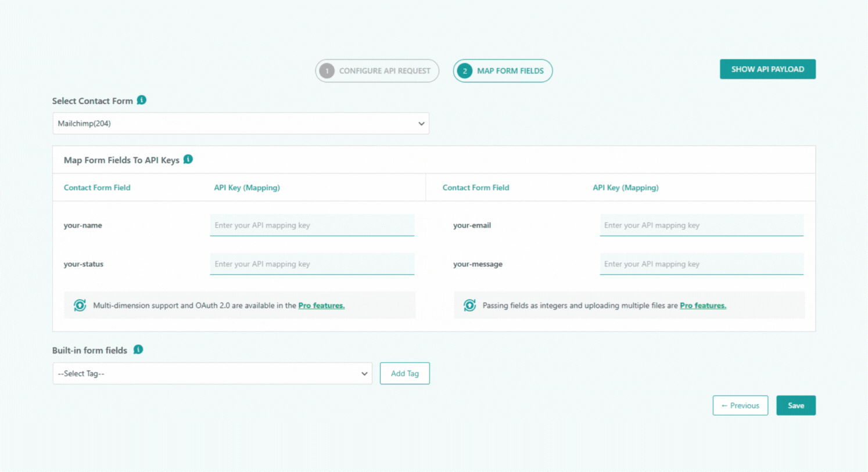Screen dimensions: 868x472
Task: Click info icon next to Built-in form fields
Action: pos(138,350)
